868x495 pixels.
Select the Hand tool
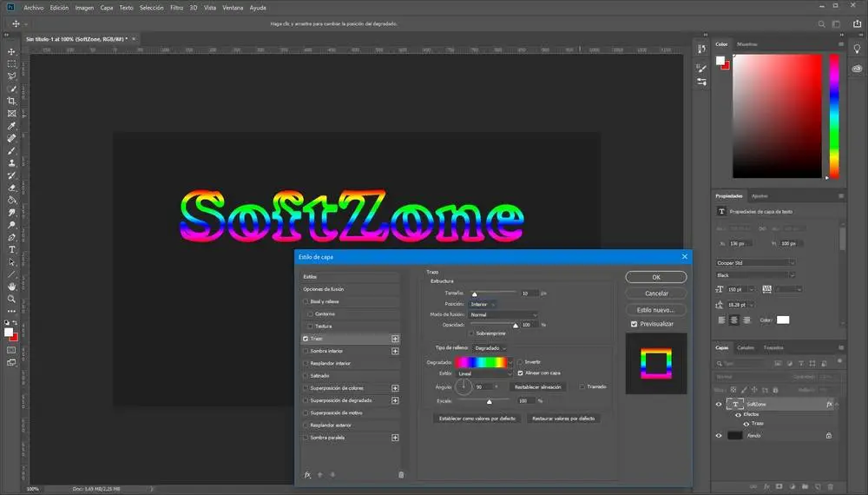click(11, 287)
